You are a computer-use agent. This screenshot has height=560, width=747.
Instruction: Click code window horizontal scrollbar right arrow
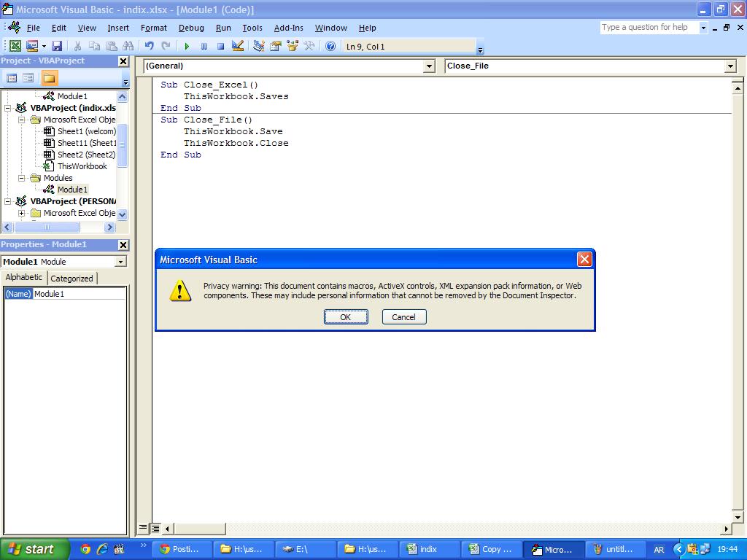(x=726, y=528)
